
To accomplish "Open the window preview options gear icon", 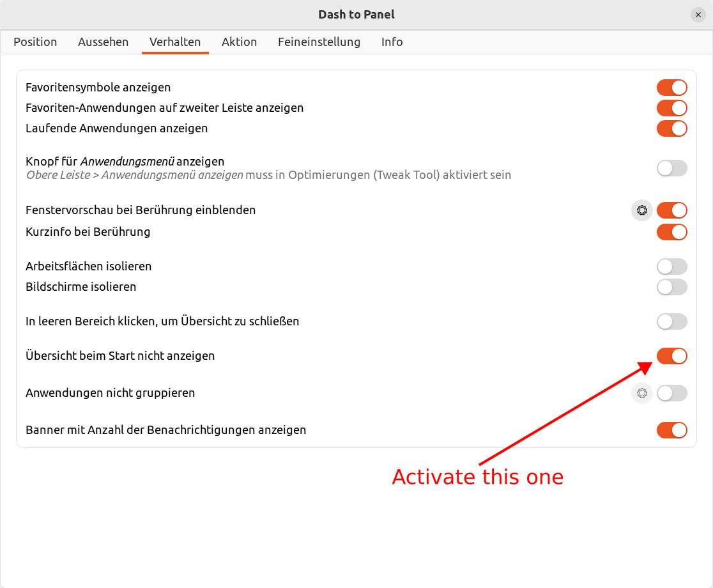I will [641, 210].
